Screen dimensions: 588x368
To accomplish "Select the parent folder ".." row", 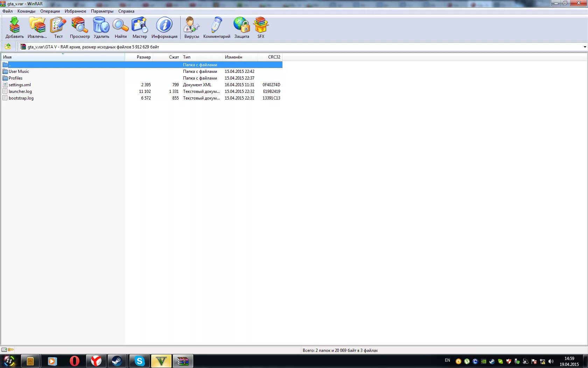I will click(142, 65).
